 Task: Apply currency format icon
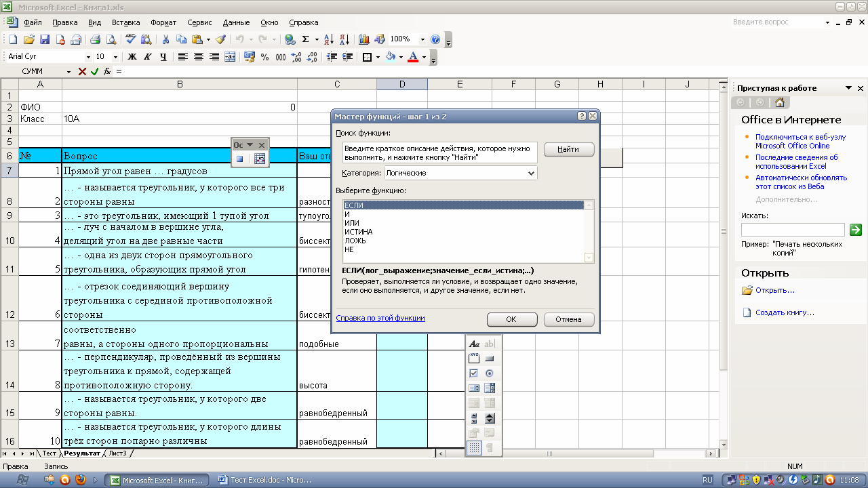(249, 57)
